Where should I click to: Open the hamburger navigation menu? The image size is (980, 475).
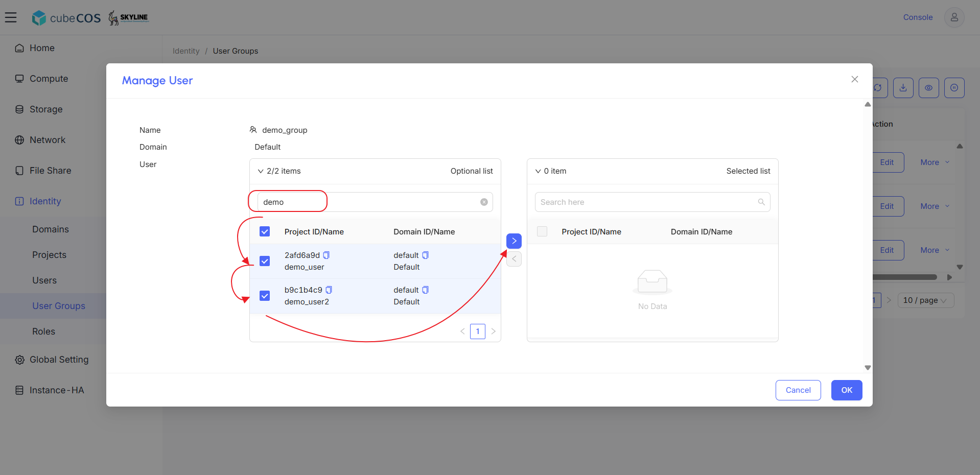pyautogui.click(x=11, y=17)
